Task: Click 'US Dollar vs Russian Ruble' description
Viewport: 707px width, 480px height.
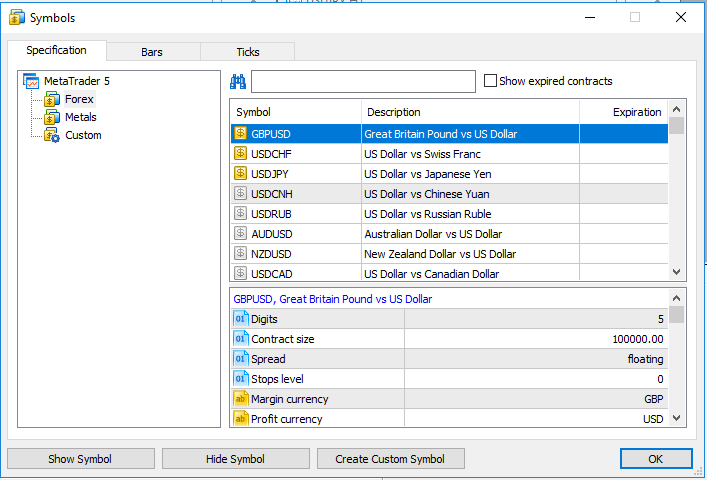Action: point(428,214)
